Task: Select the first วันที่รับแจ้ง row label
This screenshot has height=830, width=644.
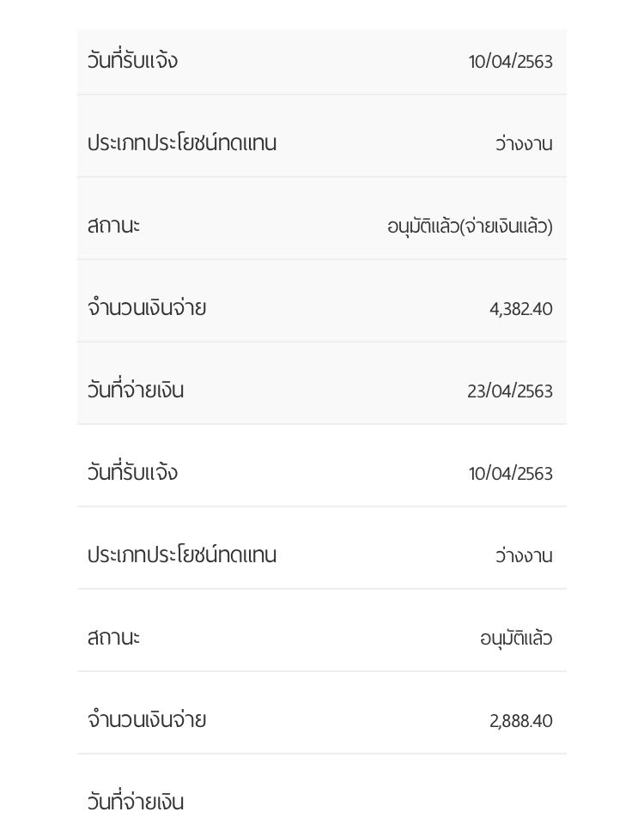Action: coord(132,60)
